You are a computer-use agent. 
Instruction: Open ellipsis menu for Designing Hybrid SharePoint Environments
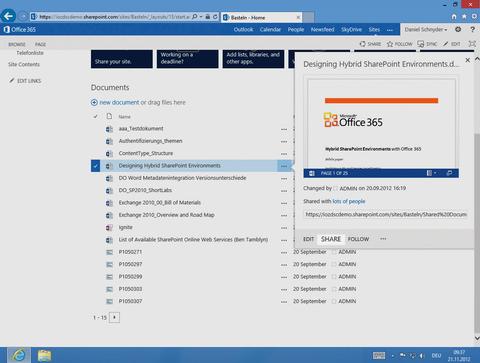coord(284,166)
